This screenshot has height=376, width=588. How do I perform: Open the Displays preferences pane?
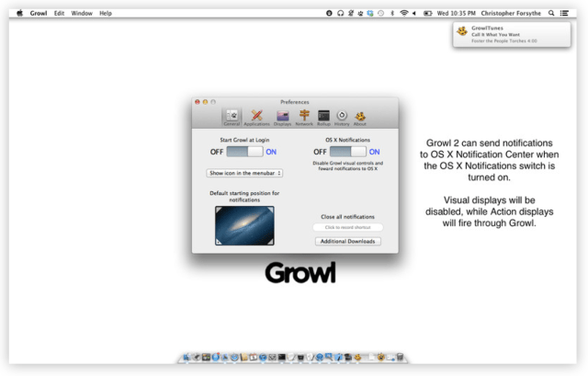[282, 118]
